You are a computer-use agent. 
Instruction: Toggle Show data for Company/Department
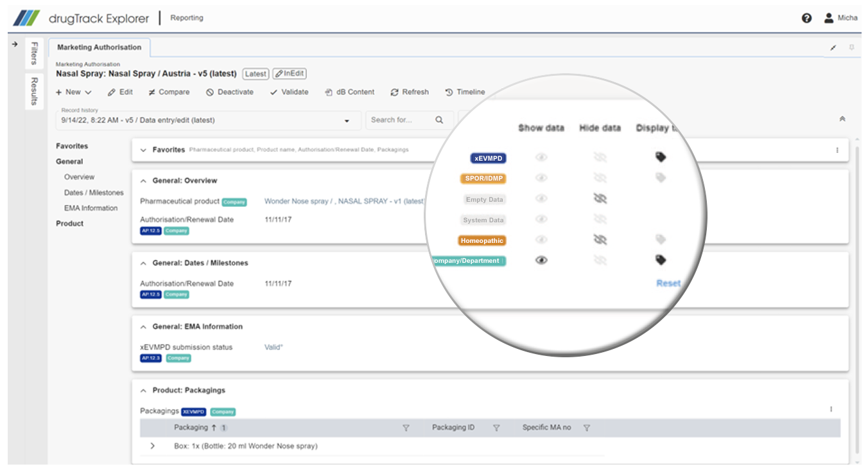(x=541, y=260)
